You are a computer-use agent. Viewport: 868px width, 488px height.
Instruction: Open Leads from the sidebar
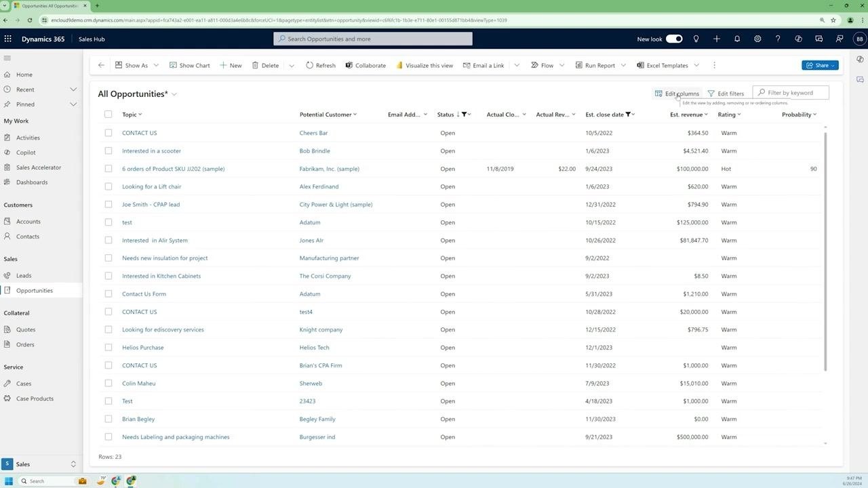click(x=24, y=276)
